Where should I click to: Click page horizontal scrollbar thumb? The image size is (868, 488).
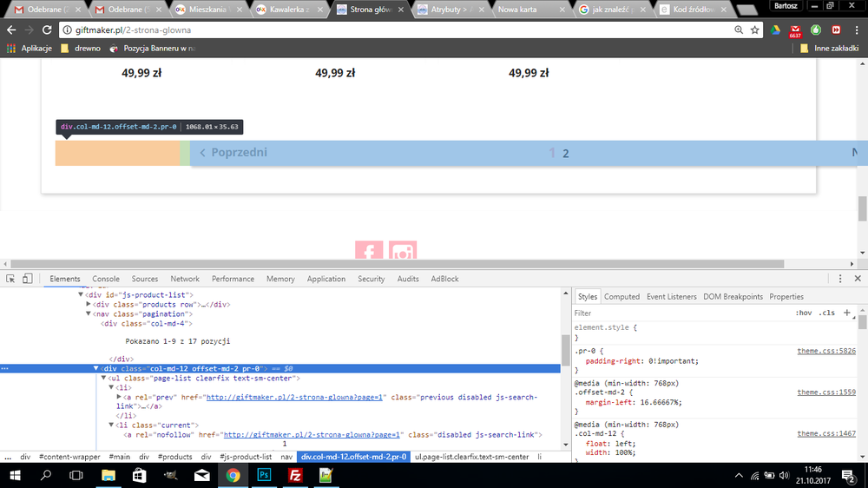click(x=397, y=264)
